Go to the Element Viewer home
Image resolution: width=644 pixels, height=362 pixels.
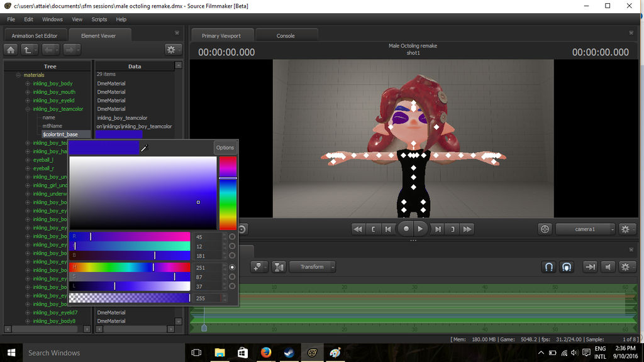[x=11, y=50]
